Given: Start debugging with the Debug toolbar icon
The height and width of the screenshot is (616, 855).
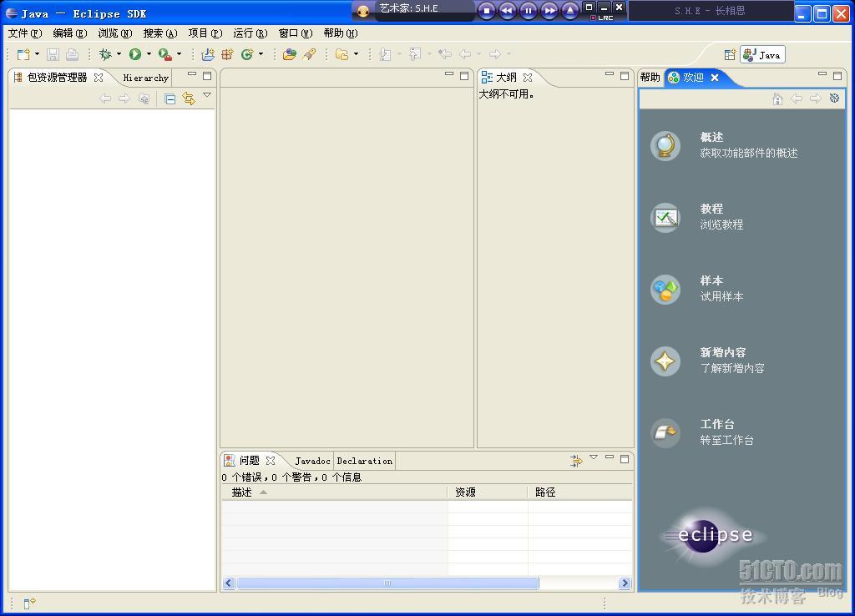Looking at the screenshot, I should tap(104, 54).
